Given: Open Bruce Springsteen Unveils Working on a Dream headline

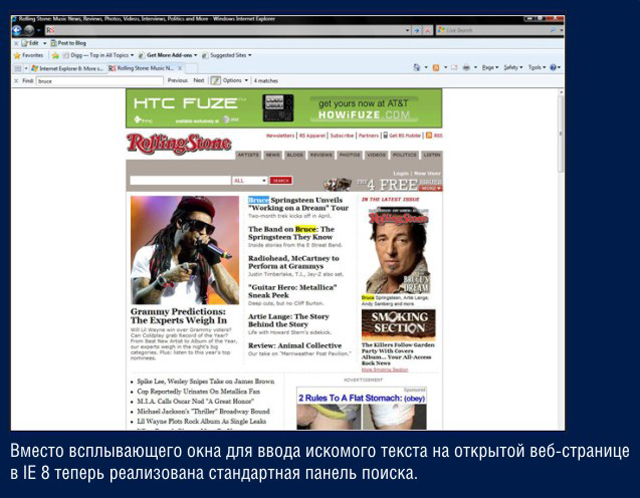Looking at the screenshot, I should 298,204.
